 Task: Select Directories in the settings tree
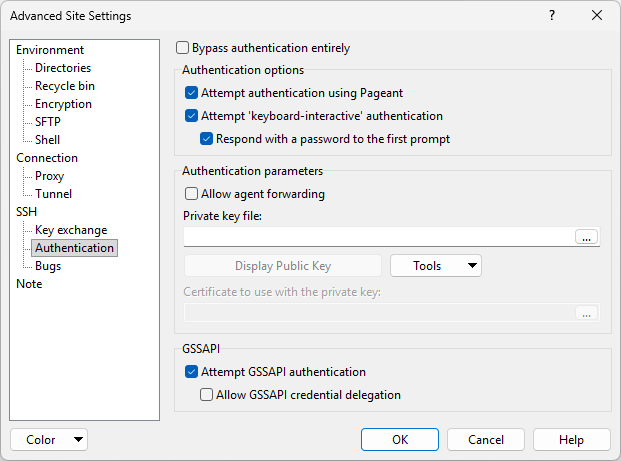click(x=63, y=68)
